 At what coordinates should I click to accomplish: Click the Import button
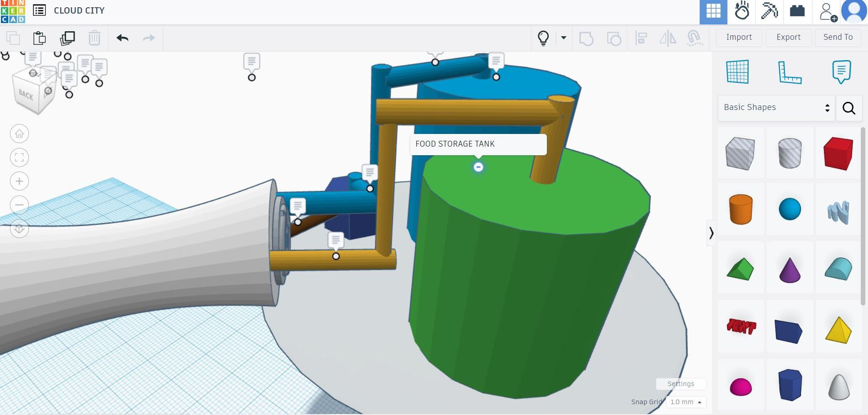(739, 38)
